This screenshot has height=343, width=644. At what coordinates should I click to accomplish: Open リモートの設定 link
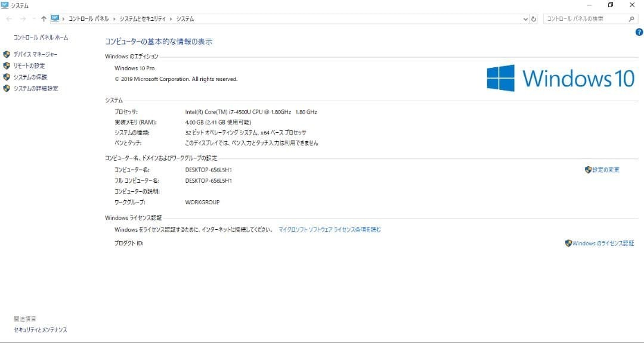coord(29,66)
